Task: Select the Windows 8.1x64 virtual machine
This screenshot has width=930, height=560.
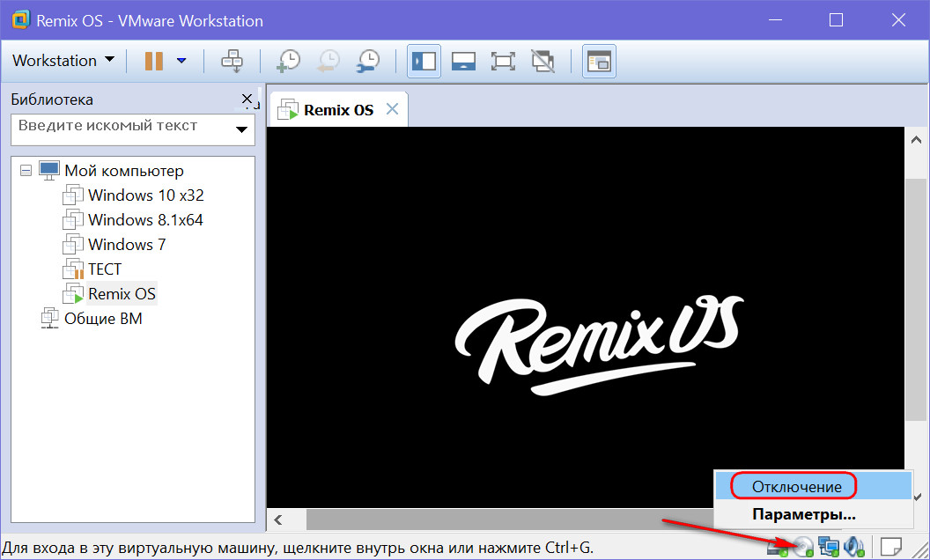Action: (145, 220)
